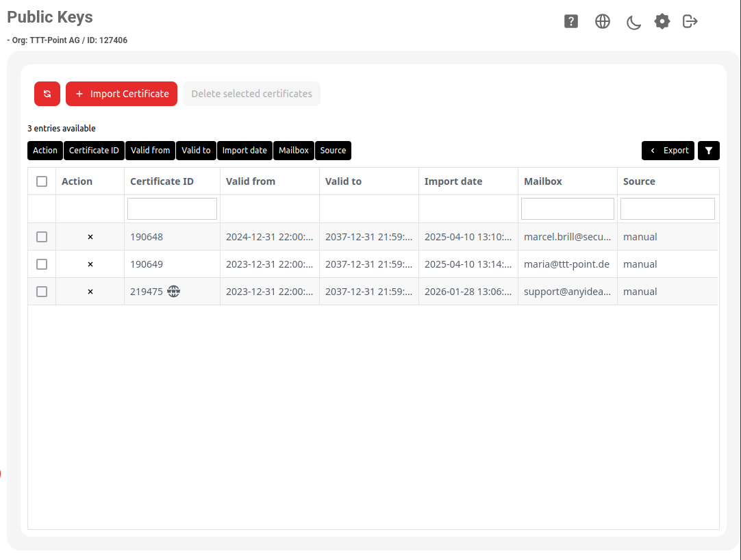Sort by the Valid from column header
This screenshot has height=560, width=741.
(x=251, y=181)
